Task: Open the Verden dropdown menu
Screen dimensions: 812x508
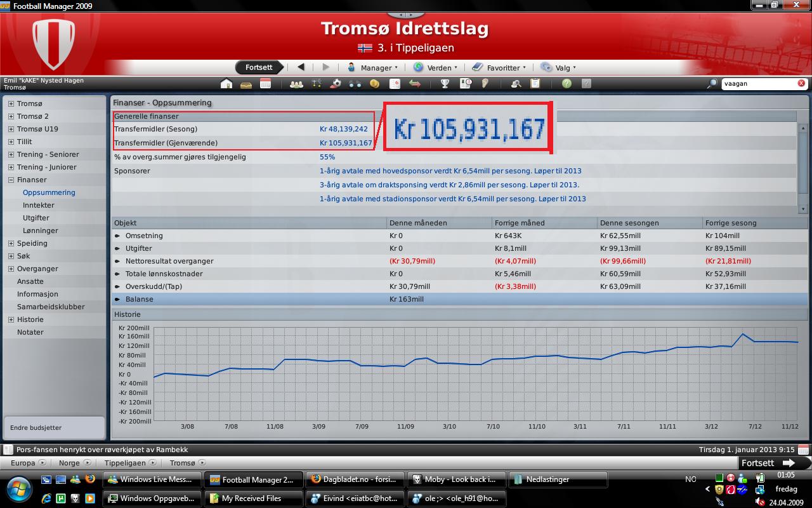Action: (x=435, y=67)
